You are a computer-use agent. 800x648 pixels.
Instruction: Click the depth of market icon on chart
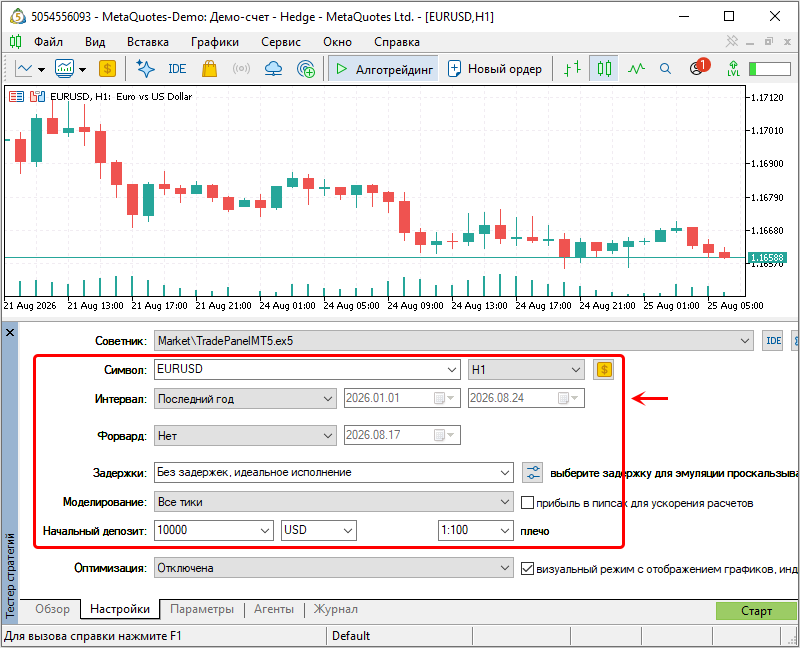pyautogui.click(x=16, y=96)
